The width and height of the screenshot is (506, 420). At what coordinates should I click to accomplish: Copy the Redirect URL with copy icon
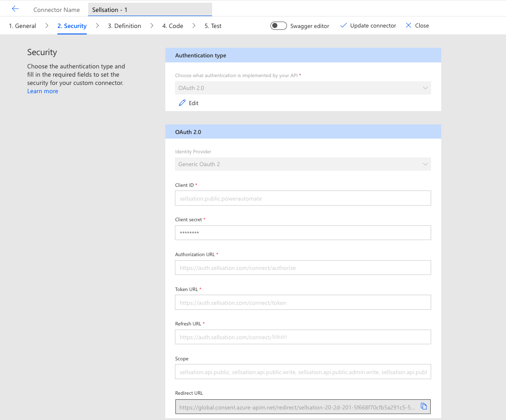[x=424, y=406]
